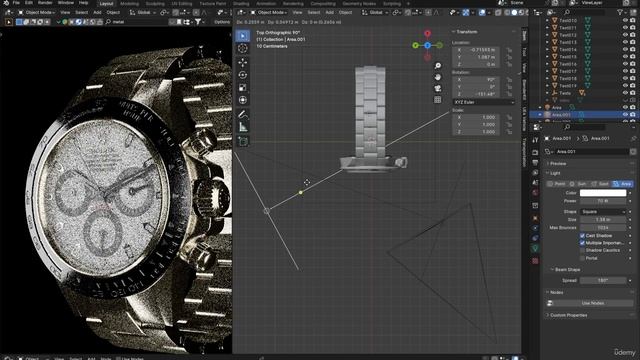The width and height of the screenshot is (640, 360).
Task: Open the light Color swatch
Action: (603, 193)
